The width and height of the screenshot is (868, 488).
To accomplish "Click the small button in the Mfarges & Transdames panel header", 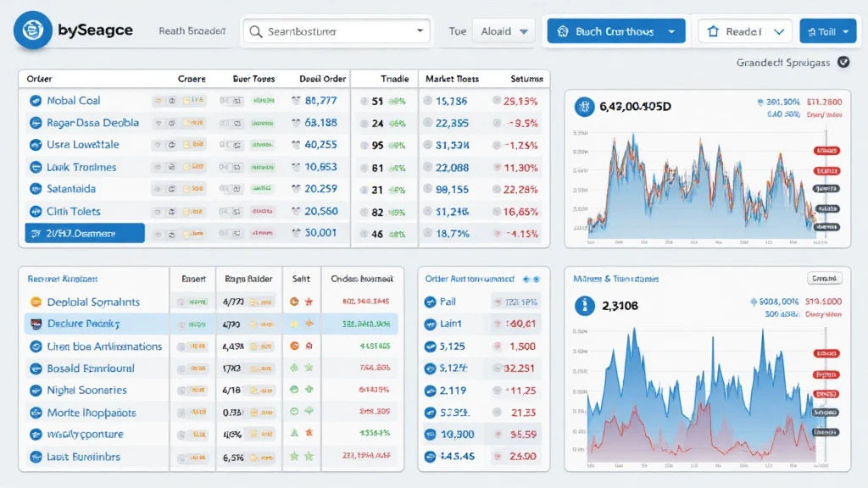I will coord(823,278).
